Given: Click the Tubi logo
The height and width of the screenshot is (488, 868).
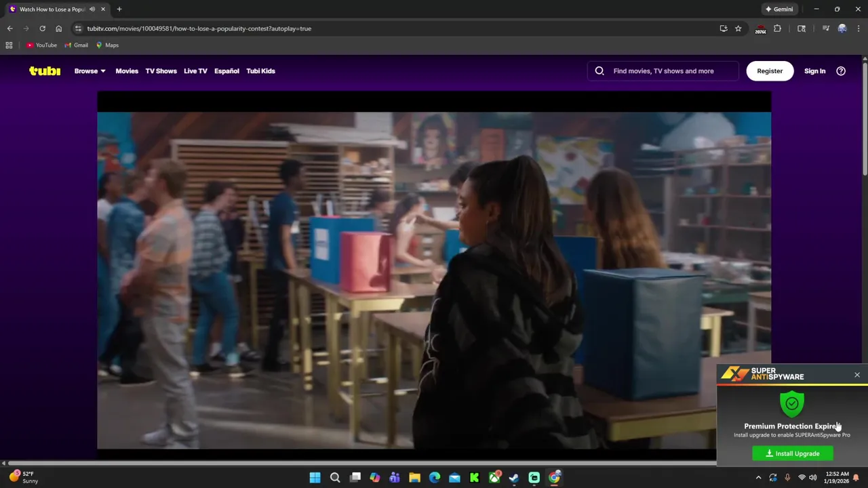Looking at the screenshot, I should 45,70.
